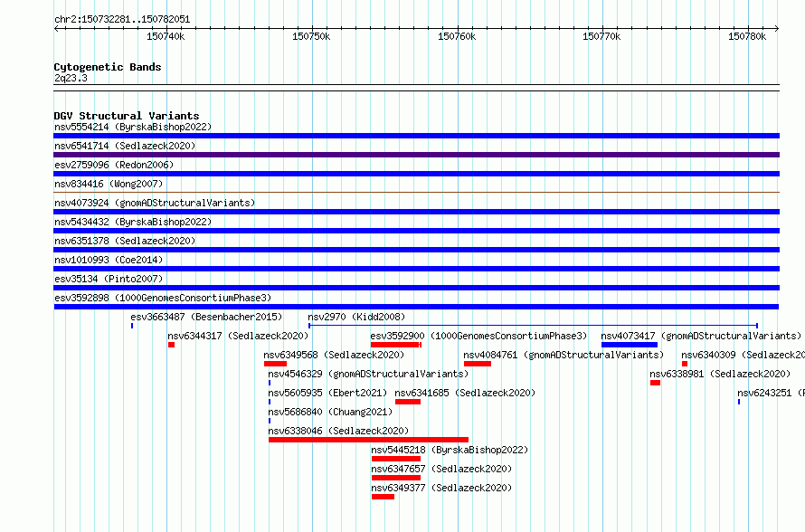Select the nsv5434432 (ByrskaBishop2022) label

(x=133, y=222)
